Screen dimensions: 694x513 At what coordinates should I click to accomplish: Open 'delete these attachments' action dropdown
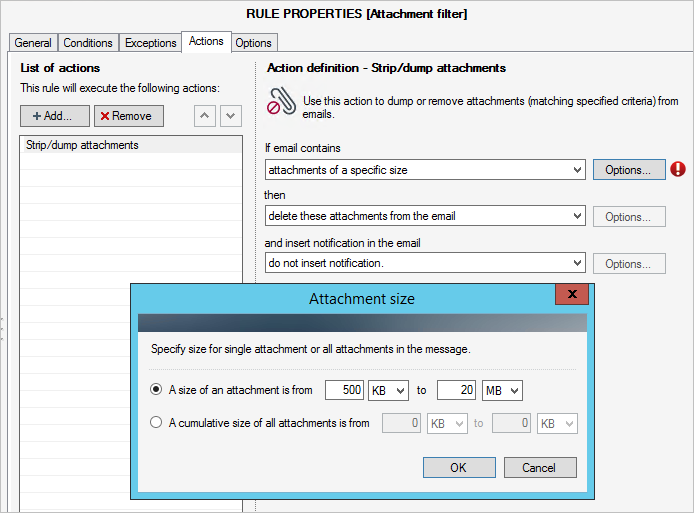[x=425, y=216]
